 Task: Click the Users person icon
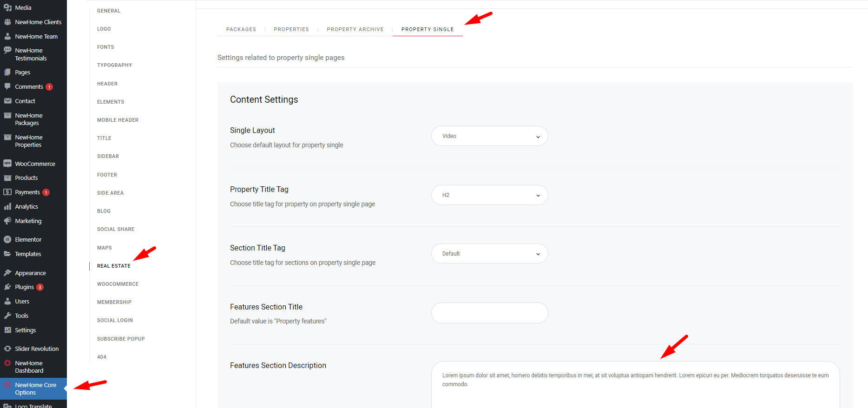tap(7, 301)
